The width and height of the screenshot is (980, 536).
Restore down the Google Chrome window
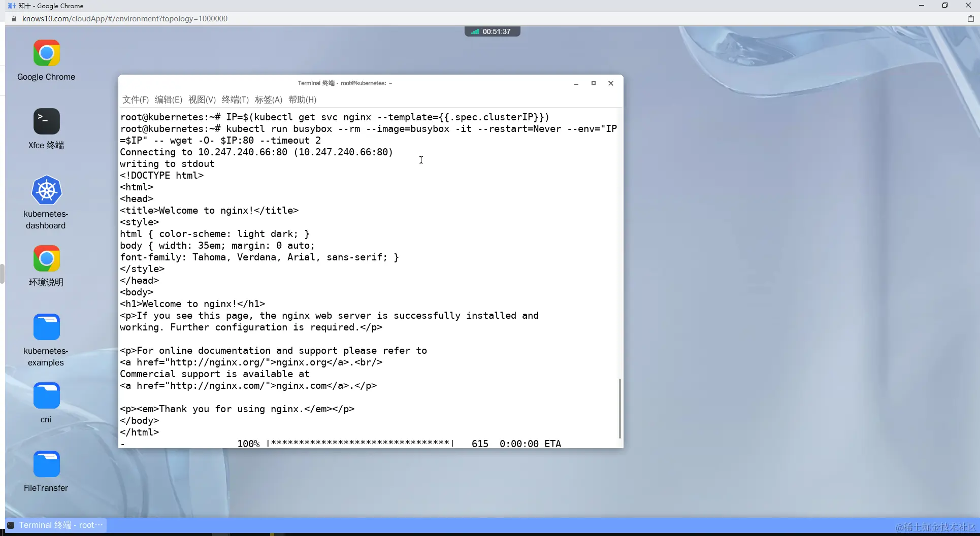945,6
